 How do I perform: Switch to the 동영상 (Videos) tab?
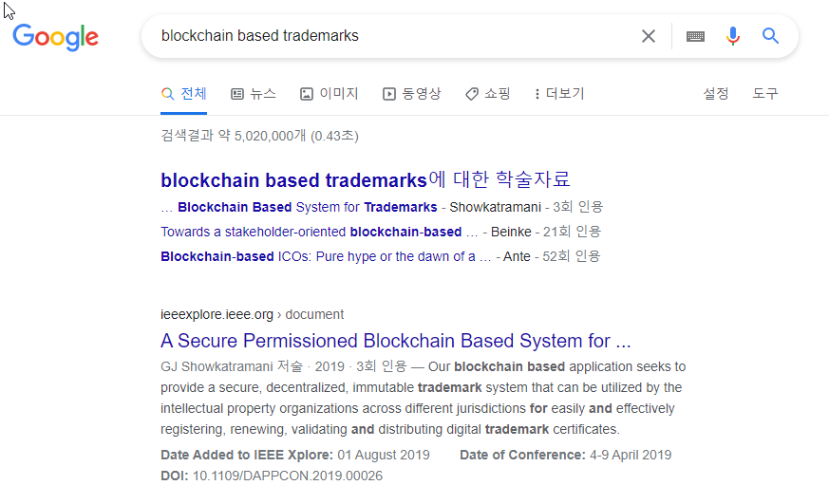pos(412,94)
